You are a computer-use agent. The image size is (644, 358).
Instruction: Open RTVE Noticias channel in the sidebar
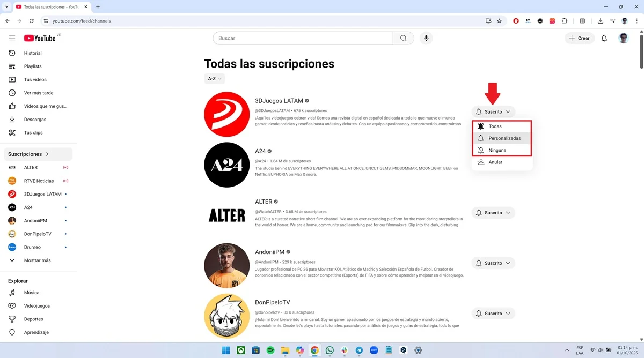pyautogui.click(x=38, y=181)
